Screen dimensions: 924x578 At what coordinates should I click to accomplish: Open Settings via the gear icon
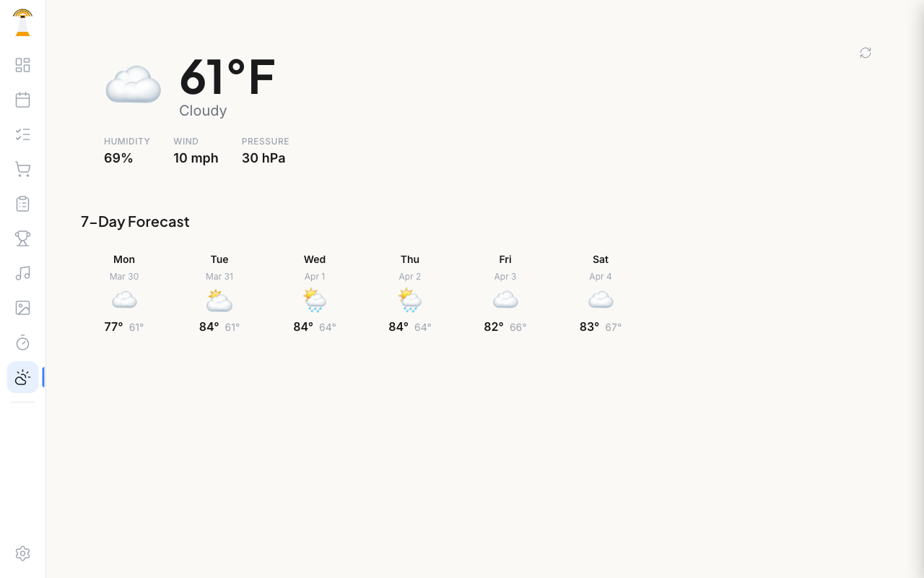[22, 553]
